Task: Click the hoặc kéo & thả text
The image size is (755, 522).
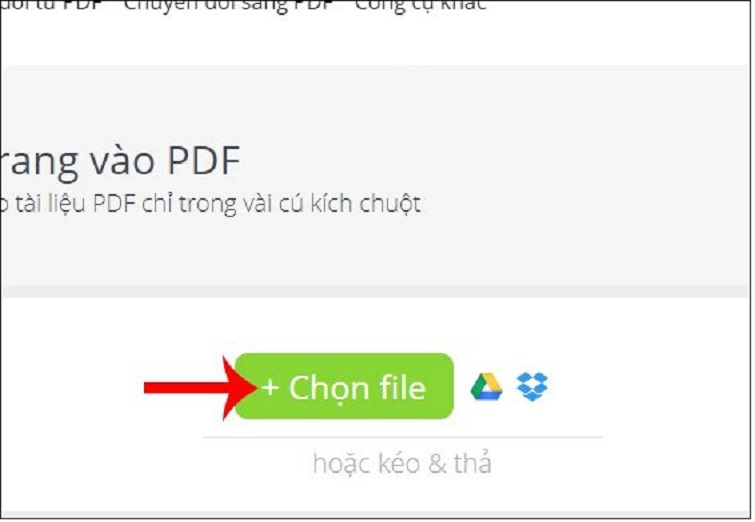Action: click(402, 463)
